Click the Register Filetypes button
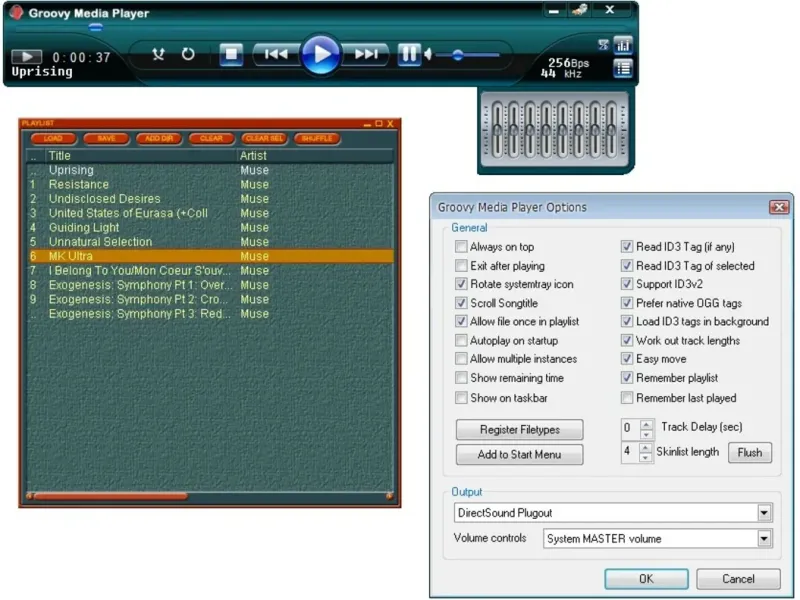This screenshot has width=800, height=600. pyautogui.click(x=519, y=430)
